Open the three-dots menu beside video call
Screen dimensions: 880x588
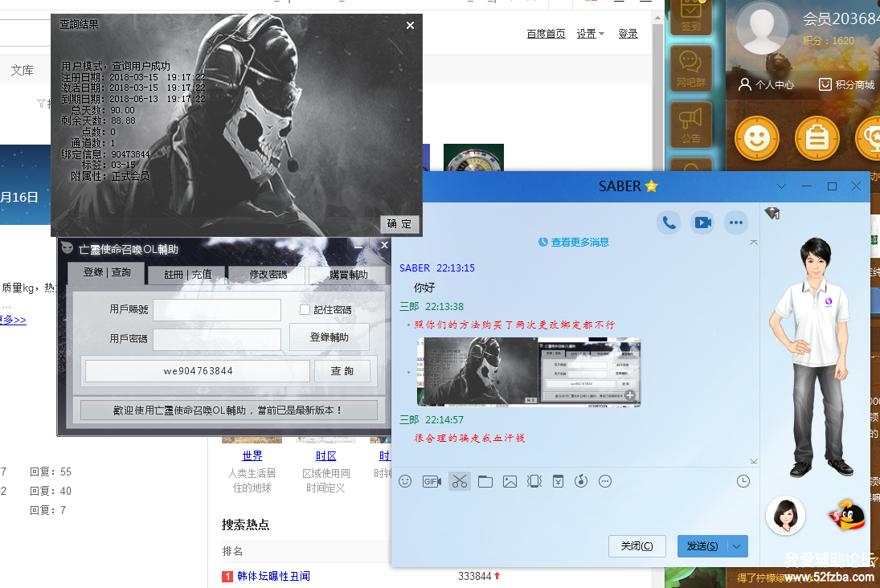[x=736, y=223]
